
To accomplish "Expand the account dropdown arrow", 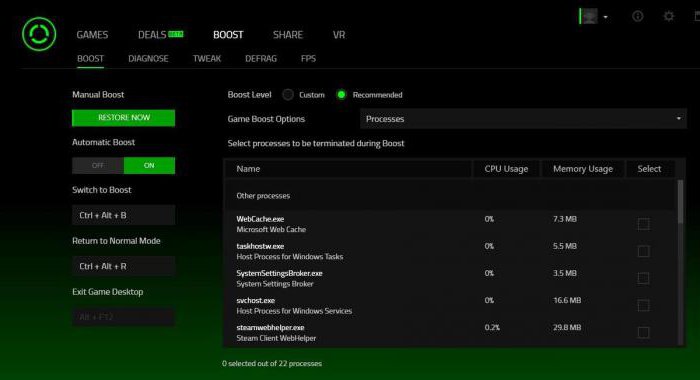I will coord(605,17).
